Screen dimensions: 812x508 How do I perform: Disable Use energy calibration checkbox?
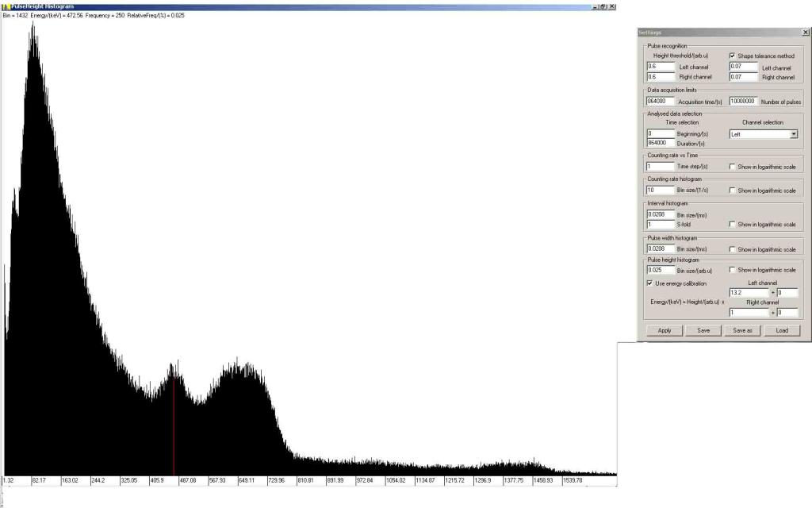(x=651, y=283)
